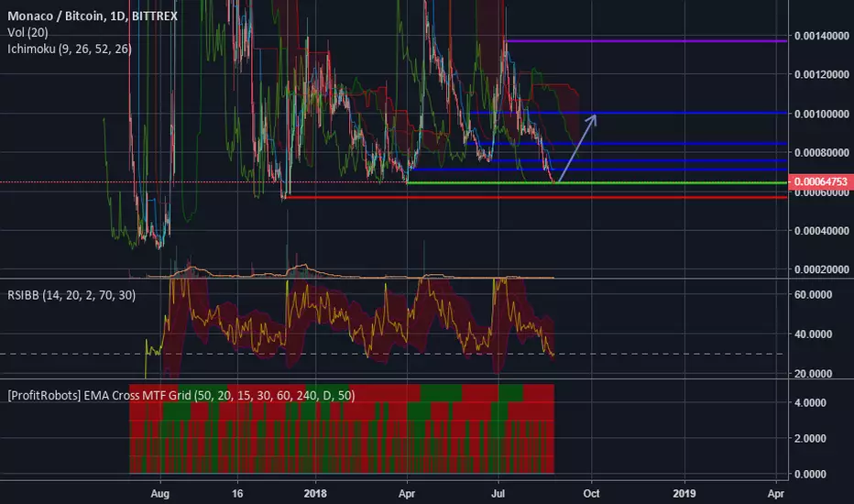This screenshot has width=854, height=504.
Task: Select the blue horizontal line at 0.00100000
Action: pyautogui.click(x=628, y=113)
